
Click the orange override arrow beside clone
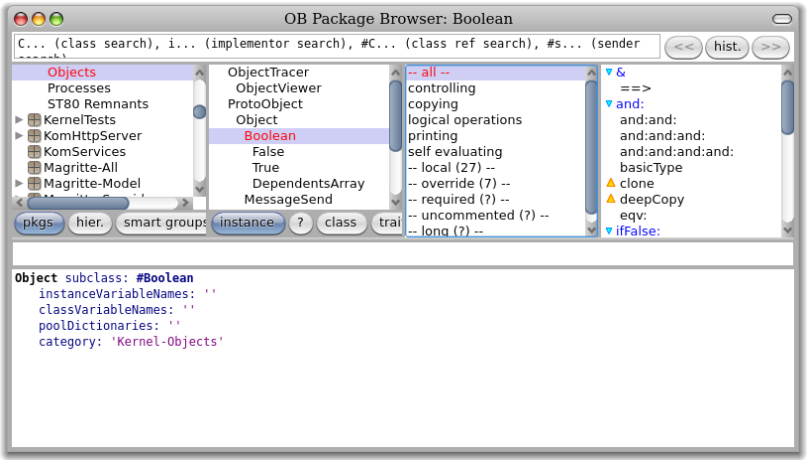click(610, 183)
